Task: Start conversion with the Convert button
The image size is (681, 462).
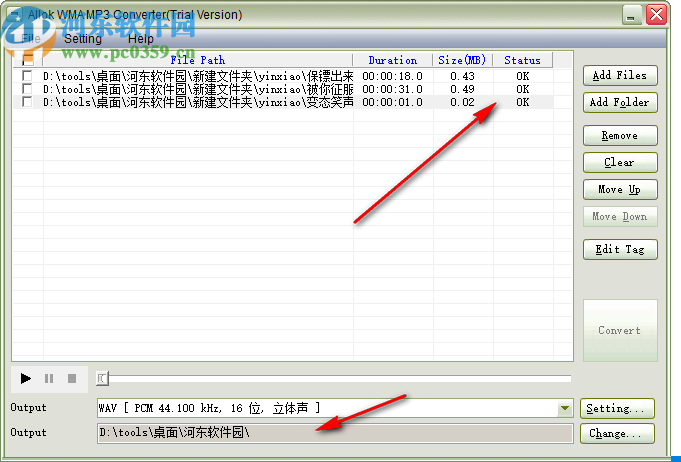Action: pos(620,330)
